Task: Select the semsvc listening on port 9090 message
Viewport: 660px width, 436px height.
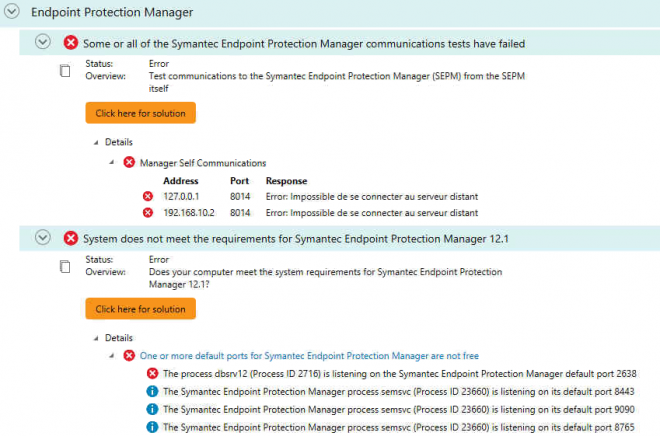Action: pos(399,409)
